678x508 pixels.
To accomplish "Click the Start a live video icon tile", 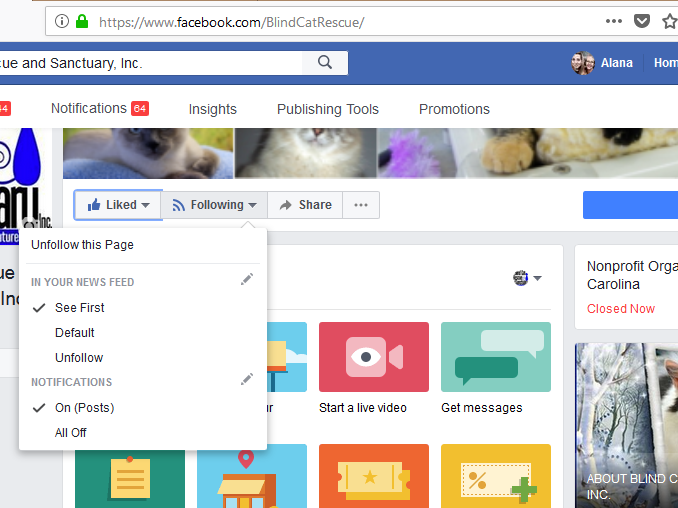I will [374, 357].
